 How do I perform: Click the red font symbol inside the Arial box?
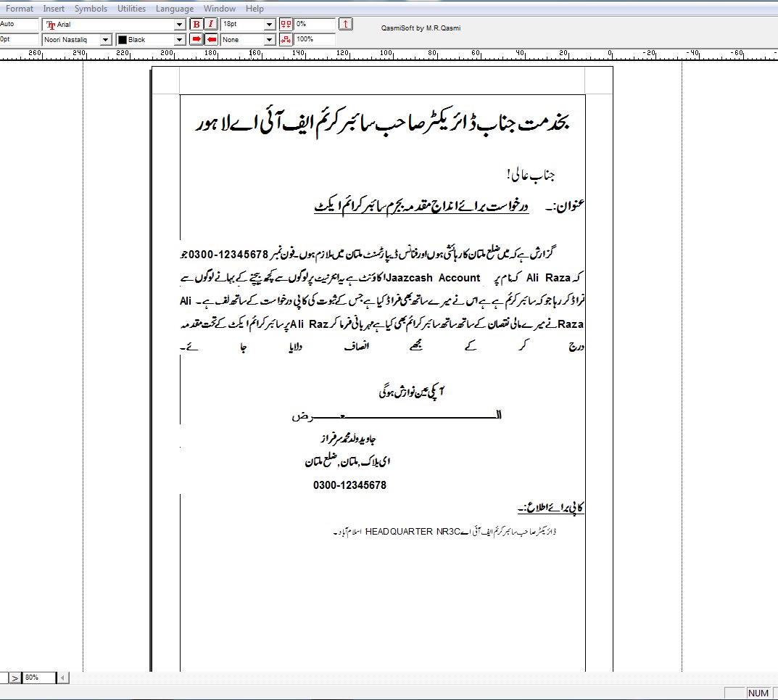pyautogui.click(x=52, y=24)
